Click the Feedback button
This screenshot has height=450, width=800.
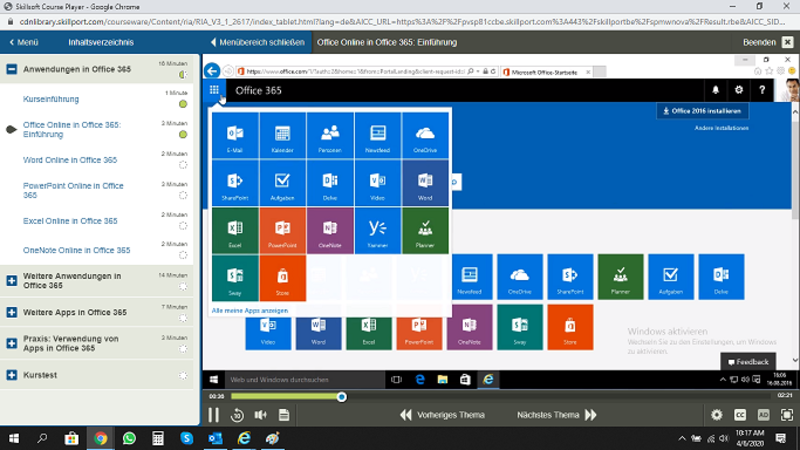click(x=748, y=362)
